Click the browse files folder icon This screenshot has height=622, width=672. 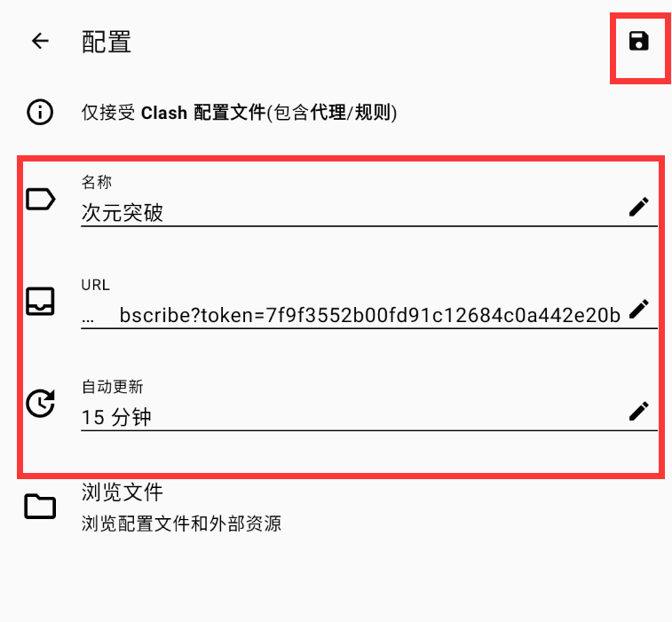point(40,507)
